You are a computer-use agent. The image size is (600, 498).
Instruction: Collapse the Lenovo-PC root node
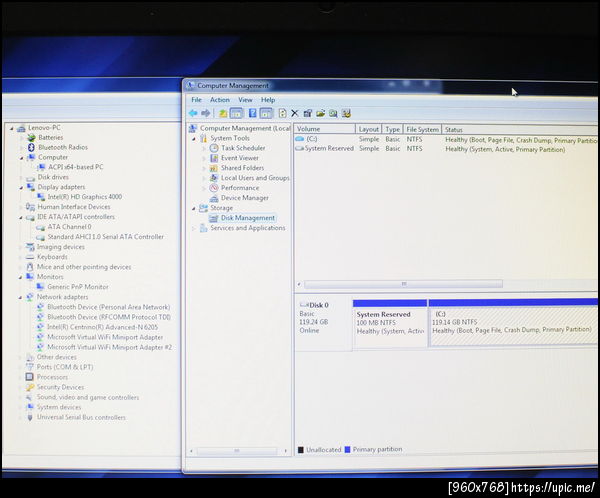click(x=12, y=128)
